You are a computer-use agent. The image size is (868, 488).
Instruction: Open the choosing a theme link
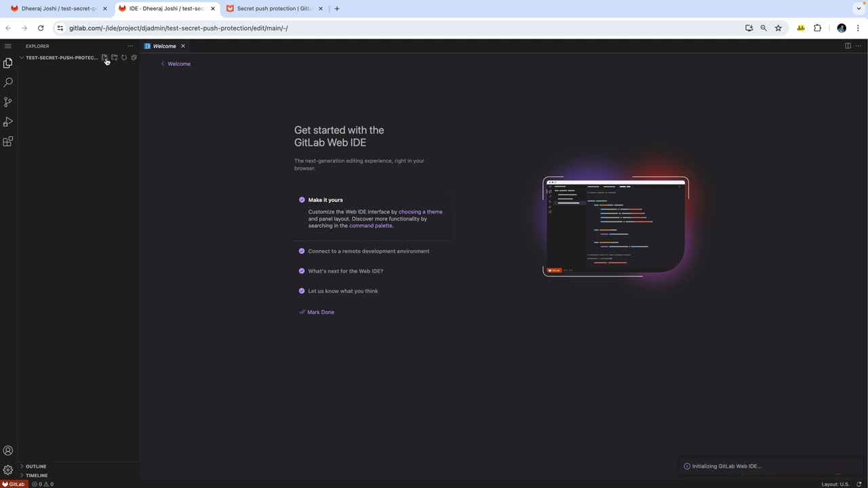click(x=420, y=212)
